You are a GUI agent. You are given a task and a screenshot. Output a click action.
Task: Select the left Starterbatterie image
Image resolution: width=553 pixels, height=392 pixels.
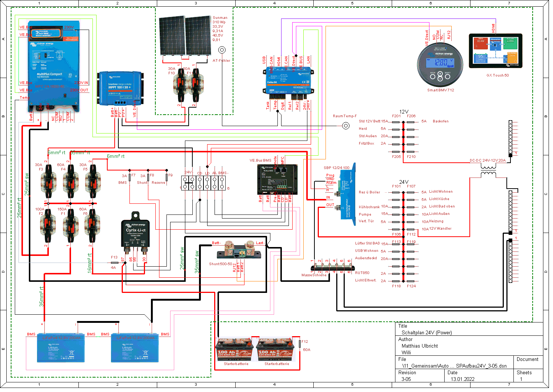233,350
